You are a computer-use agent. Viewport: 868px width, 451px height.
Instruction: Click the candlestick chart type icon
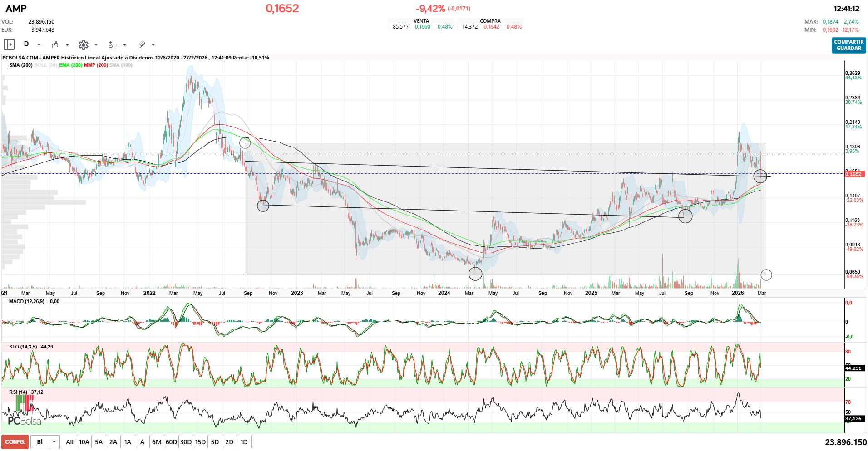(55, 44)
